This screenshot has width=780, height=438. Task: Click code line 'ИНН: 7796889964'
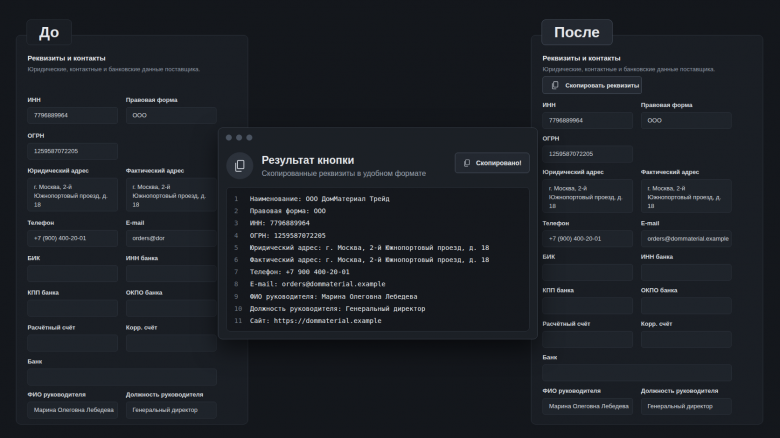(x=280, y=223)
